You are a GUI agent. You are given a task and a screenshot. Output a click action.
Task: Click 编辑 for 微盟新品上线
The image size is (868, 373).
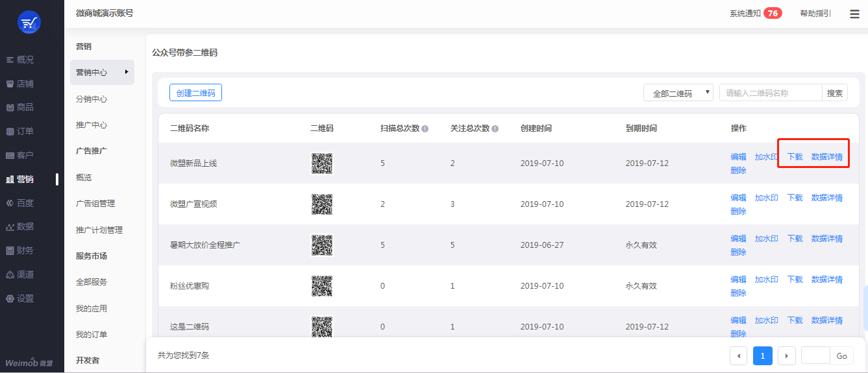[x=738, y=157]
